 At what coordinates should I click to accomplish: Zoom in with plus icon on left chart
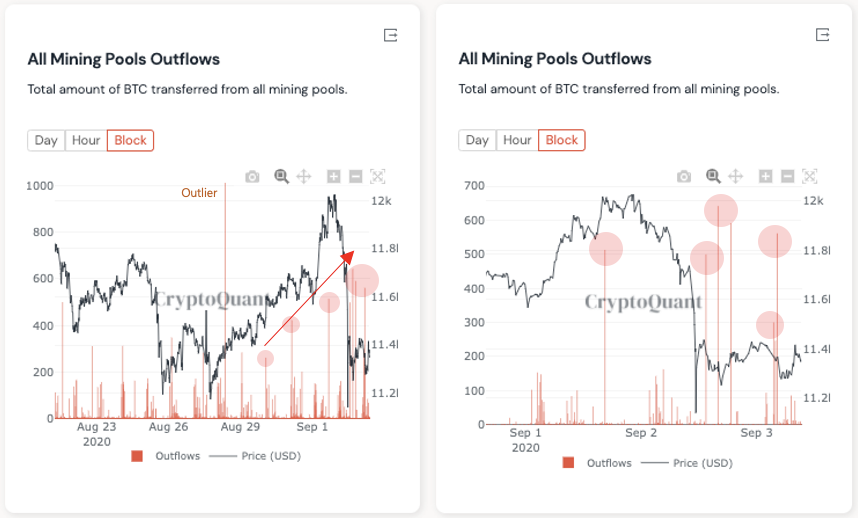(x=334, y=177)
